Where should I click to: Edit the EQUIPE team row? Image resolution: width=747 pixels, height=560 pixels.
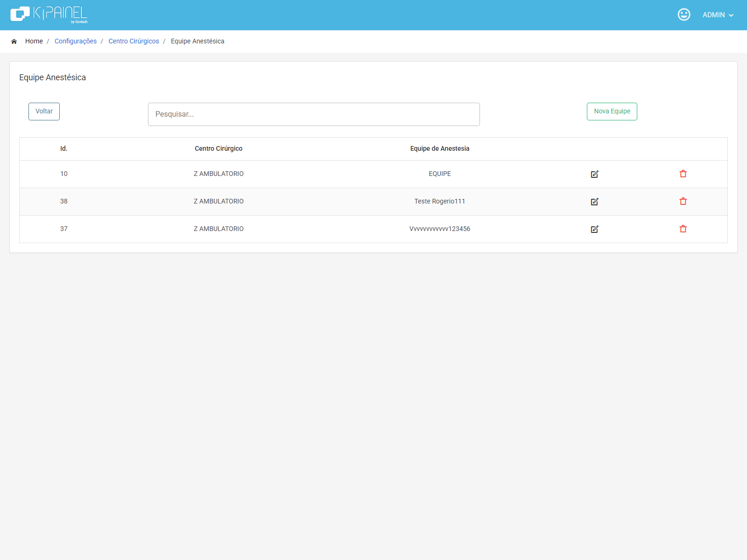[594, 174]
